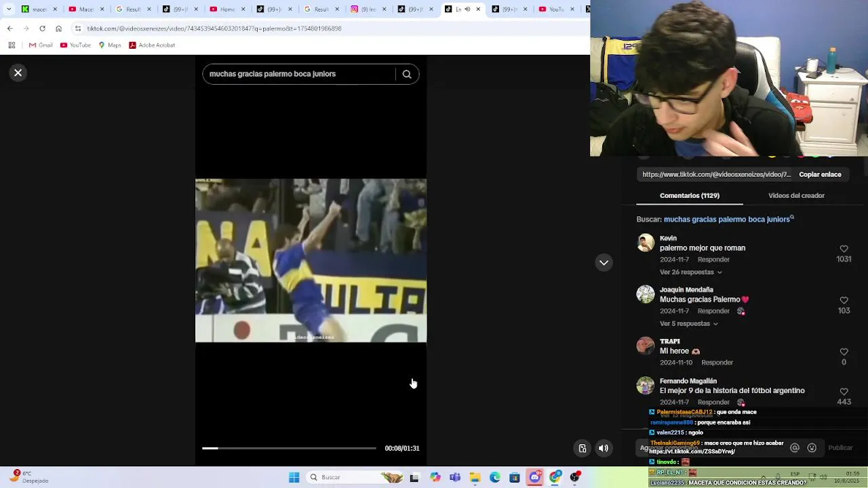This screenshot has width=868, height=488.
Task: Open browser home page icon
Action: click(x=58, y=28)
